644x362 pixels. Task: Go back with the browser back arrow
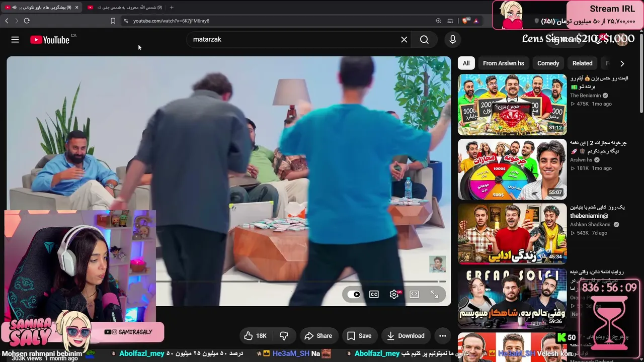(7, 21)
